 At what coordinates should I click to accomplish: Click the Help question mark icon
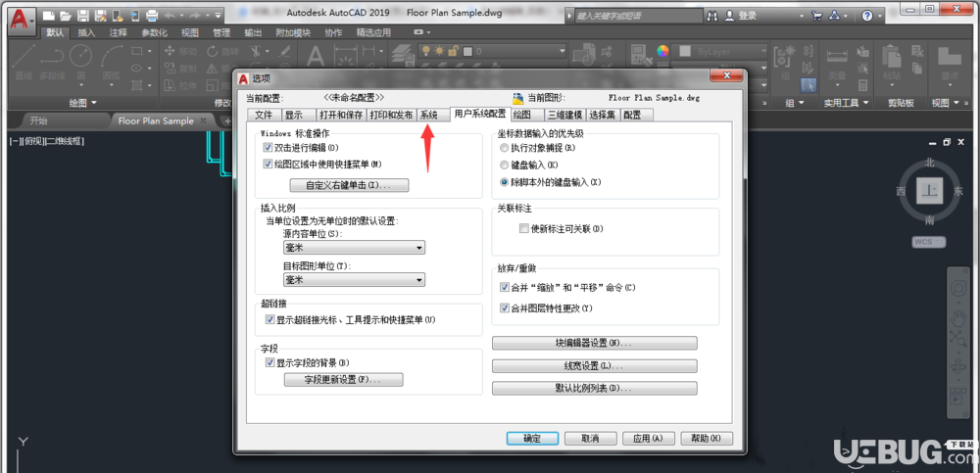pyautogui.click(x=867, y=16)
